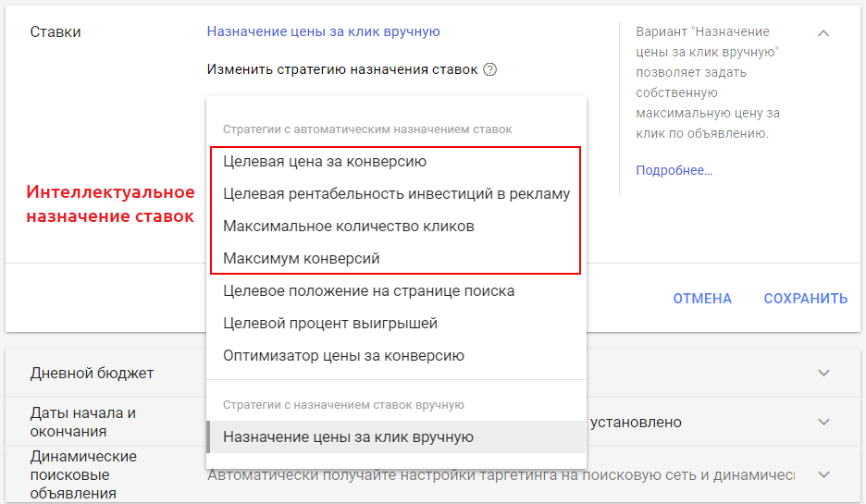866x504 pixels.
Task: Click the Ставки section heading
Action: (56, 32)
